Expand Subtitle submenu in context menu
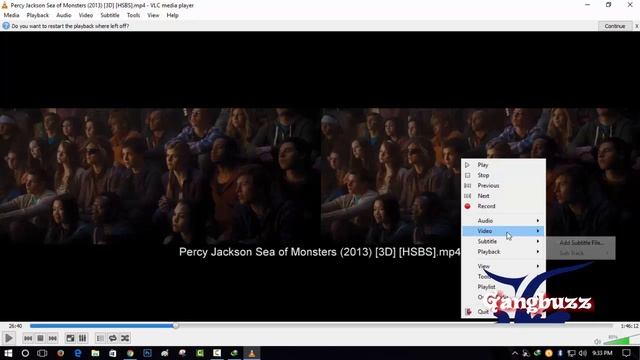The width and height of the screenshot is (640, 360). click(x=503, y=241)
